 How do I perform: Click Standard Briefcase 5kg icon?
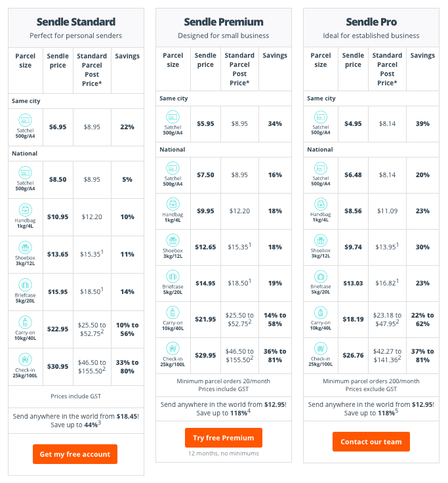25,285
